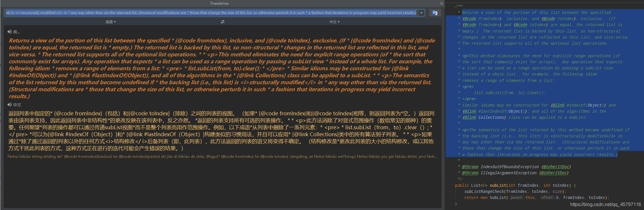
Task: Close the Translation dialog
Action: 441,3
